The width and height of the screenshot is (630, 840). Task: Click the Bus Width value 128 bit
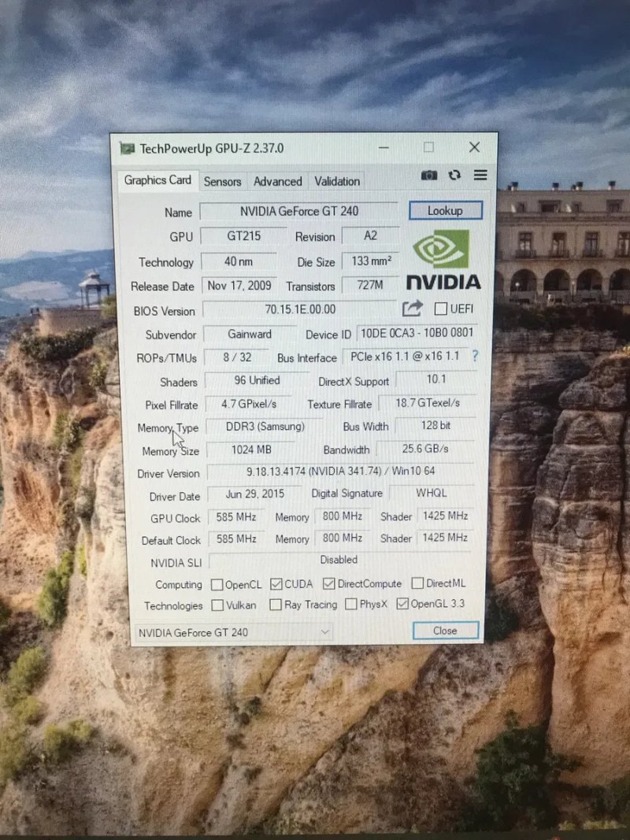435,425
